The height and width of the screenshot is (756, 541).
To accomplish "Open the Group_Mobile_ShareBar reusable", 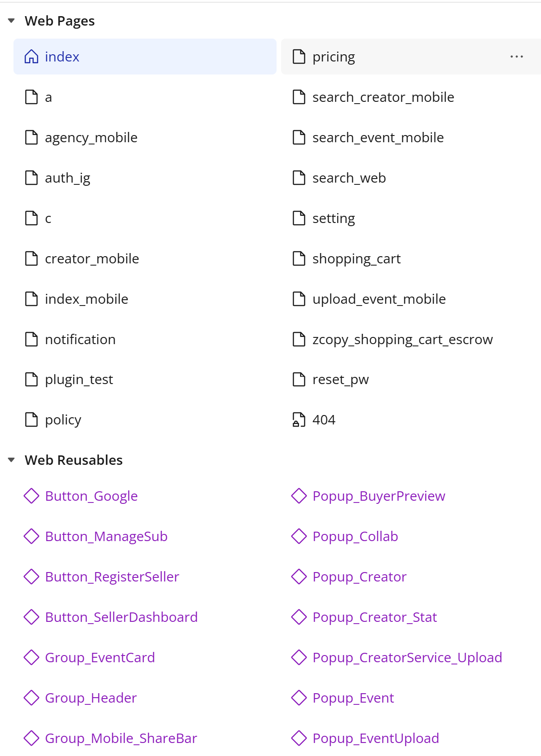I will coord(121,739).
